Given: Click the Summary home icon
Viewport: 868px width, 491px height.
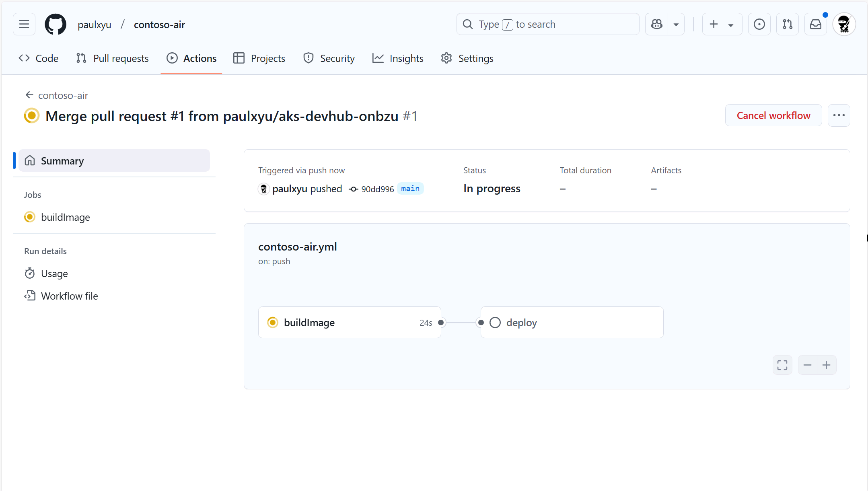Looking at the screenshot, I should [x=30, y=161].
